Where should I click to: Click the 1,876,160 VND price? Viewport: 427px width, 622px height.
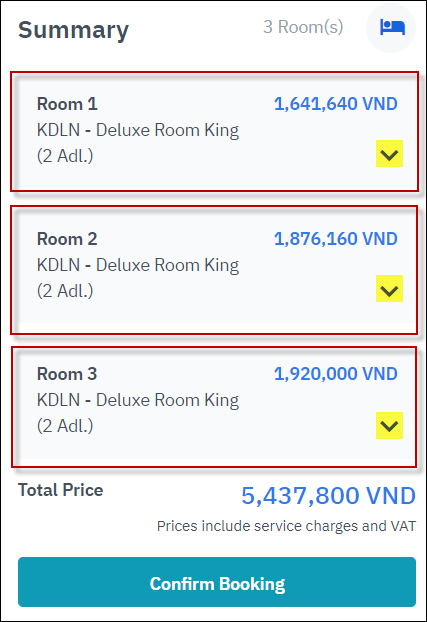tap(335, 239)
